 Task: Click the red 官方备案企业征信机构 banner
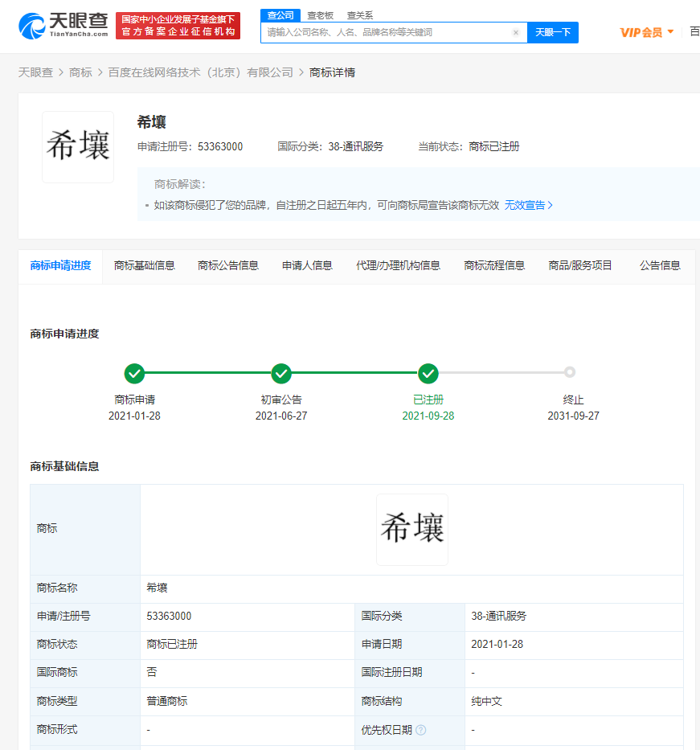(178, 26)
